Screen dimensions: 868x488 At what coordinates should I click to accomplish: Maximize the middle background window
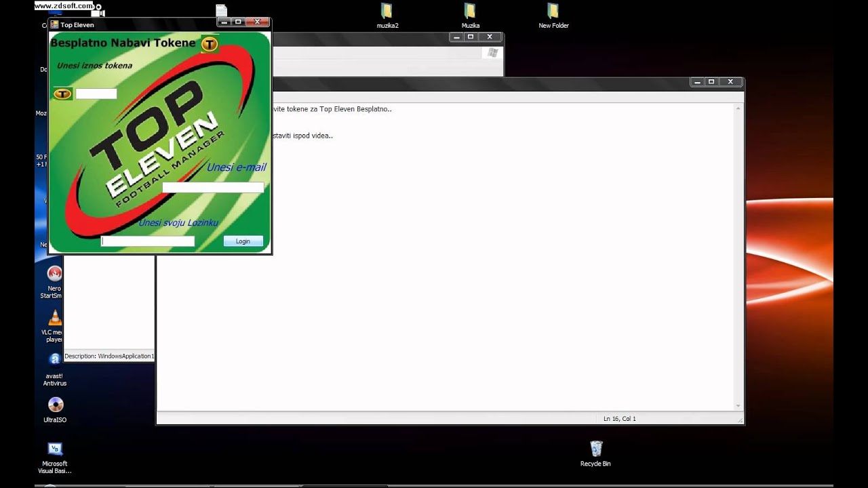click(471, 37)
